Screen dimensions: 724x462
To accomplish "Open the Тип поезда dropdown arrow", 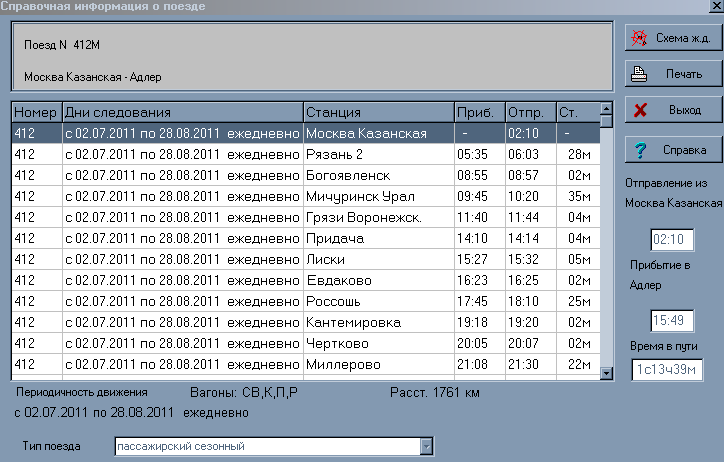I will click(x=426, y=446).
